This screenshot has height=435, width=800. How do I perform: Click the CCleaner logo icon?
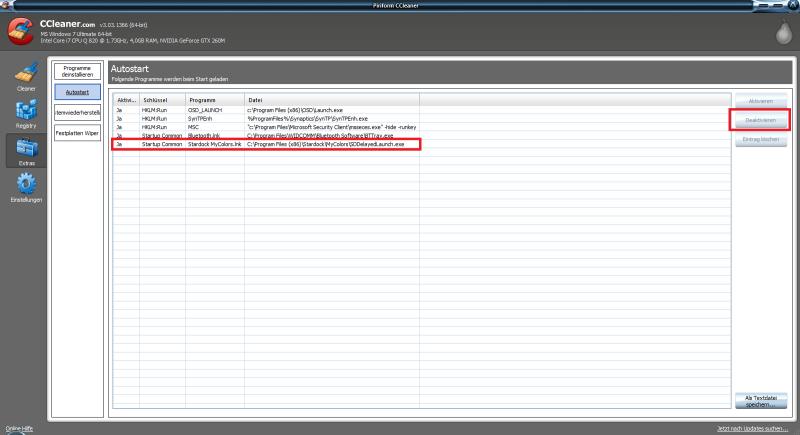click(20, 31)
